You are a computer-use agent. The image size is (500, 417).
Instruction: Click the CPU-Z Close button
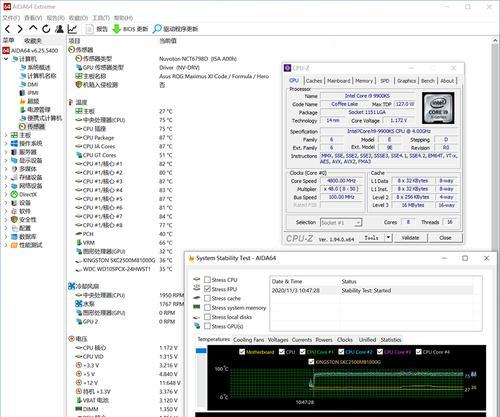click(445, 238)
